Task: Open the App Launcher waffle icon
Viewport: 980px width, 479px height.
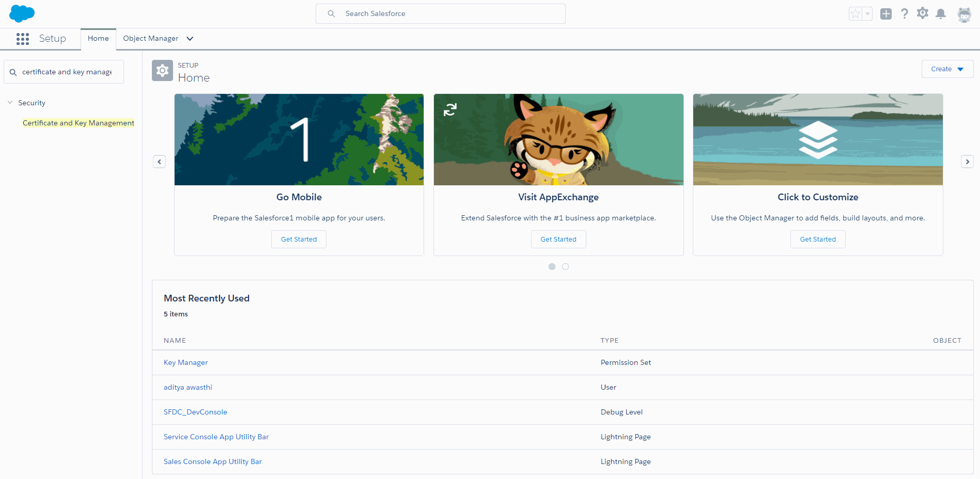Action: (x=23, y=38)
